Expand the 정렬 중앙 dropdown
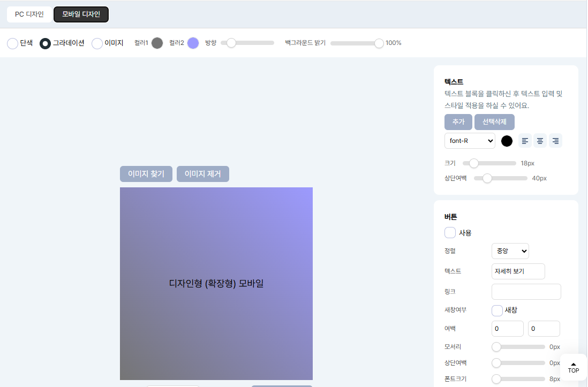Viewport: 588px width, 387px height. [x=510, y=251]
